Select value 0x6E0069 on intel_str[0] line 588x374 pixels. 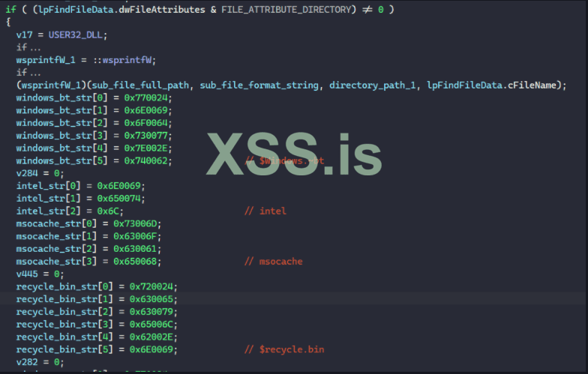118,186
